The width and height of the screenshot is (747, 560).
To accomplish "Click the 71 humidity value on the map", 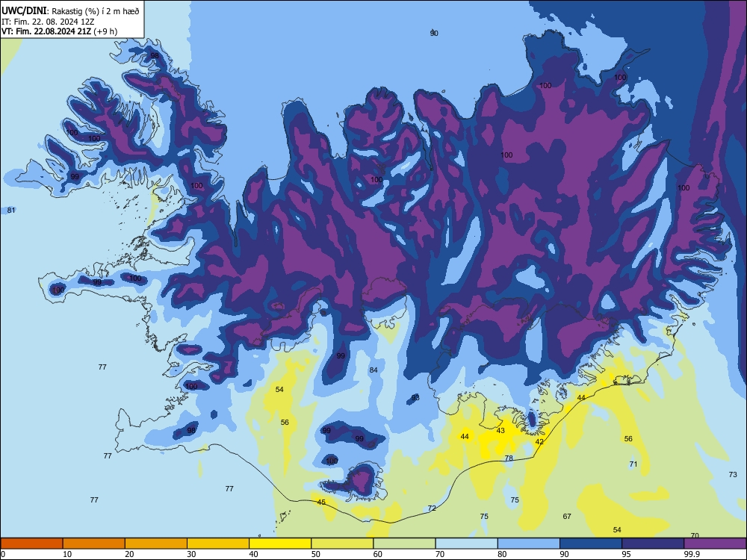I will coord(633,464).
